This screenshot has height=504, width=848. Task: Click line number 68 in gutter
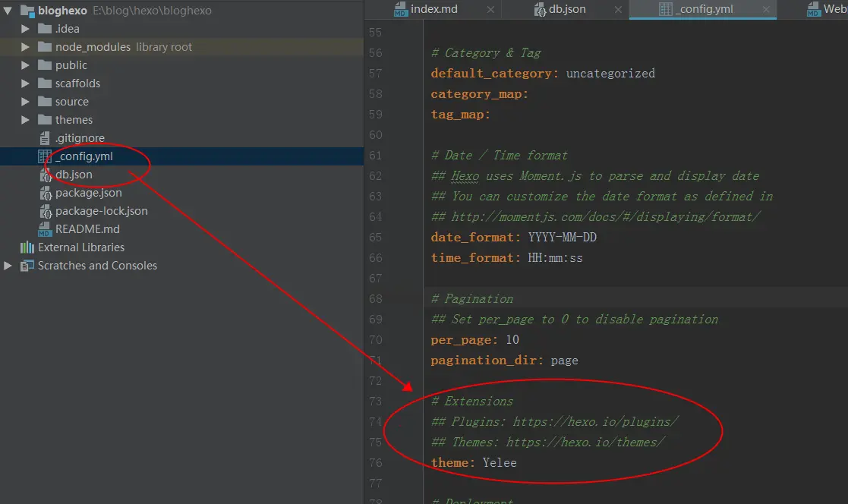[x=375, y=299]
